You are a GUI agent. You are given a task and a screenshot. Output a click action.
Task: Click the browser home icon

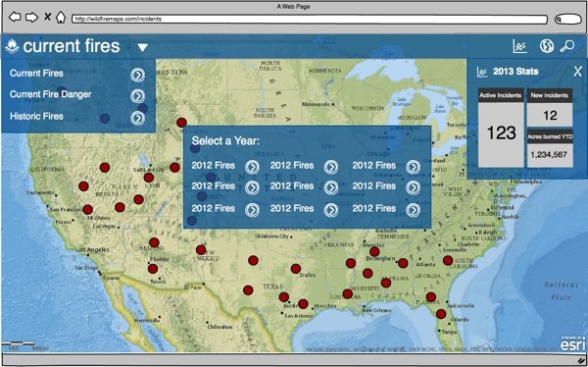pos(61,17)
